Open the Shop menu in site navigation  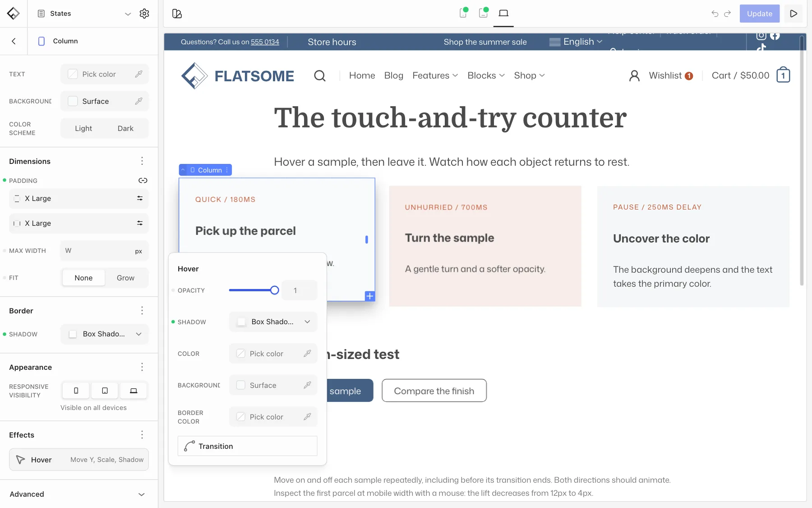[529, 75]
